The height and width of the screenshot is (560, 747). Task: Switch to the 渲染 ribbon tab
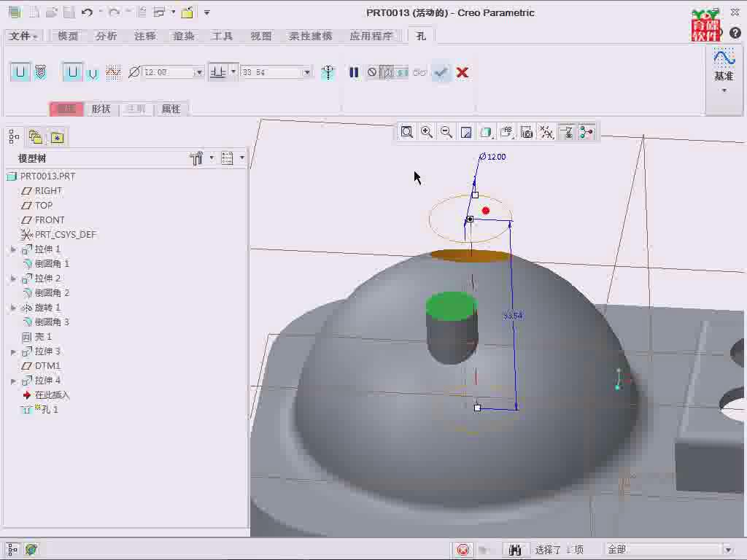click(x=183, y=36)
